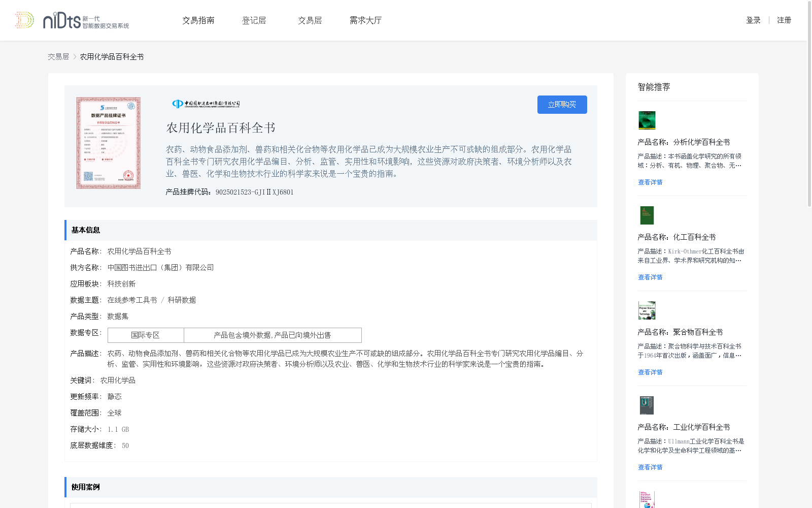Open the 需求大厅 menu
The height and width of the screenshot is (508, 812).
365,20
